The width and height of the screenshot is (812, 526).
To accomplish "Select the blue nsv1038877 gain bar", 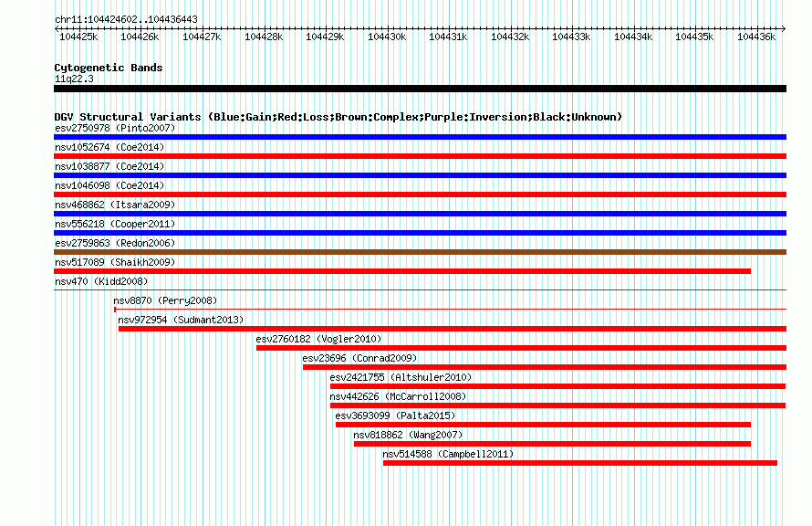I will click(x=420, y=175).
